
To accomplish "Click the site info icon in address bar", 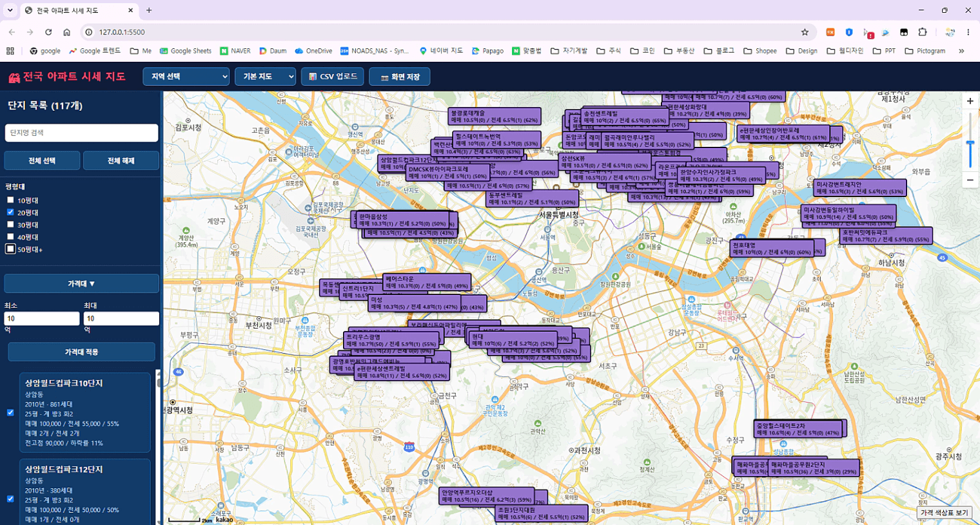I will tap(89, 32).
